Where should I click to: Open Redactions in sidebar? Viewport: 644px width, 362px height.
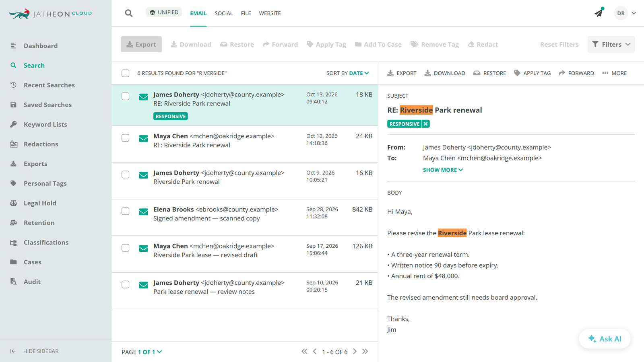click(41, 144)
